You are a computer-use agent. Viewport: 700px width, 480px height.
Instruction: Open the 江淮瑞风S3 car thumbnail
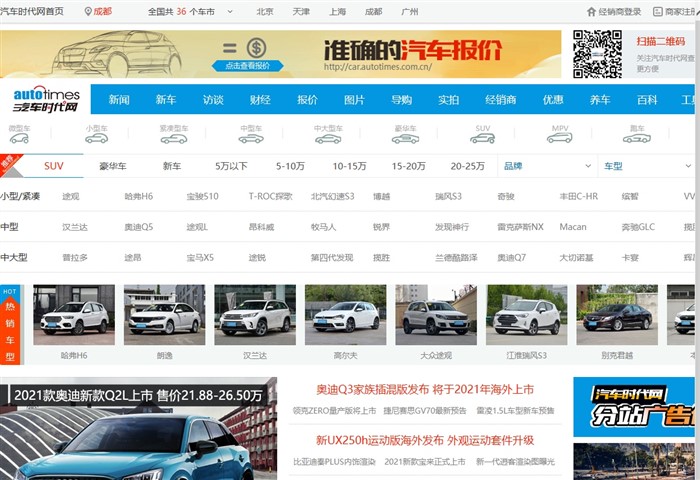[527, 315]
